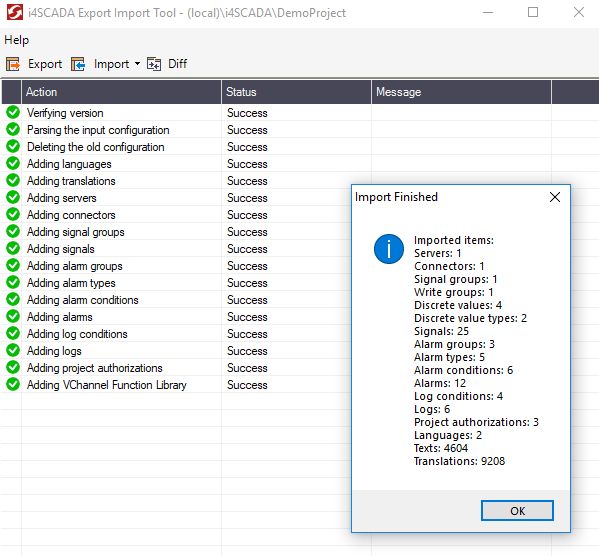
Task: Click the Import Finished dialog title
Action: coord(396,197)
